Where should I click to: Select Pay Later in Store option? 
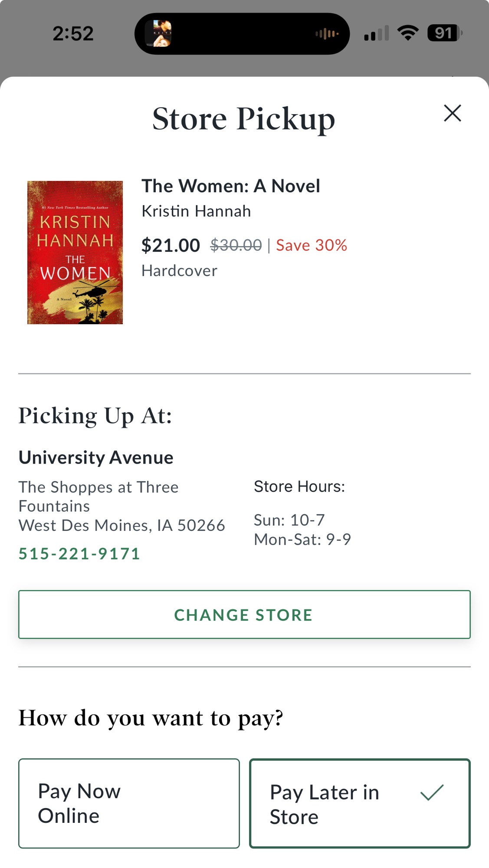pos(360,803)
